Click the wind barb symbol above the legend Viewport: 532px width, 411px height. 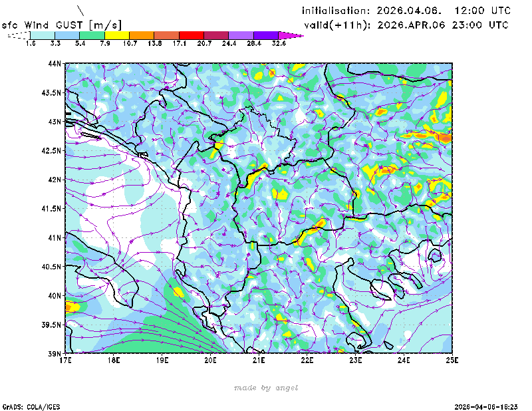pos(81,11)
